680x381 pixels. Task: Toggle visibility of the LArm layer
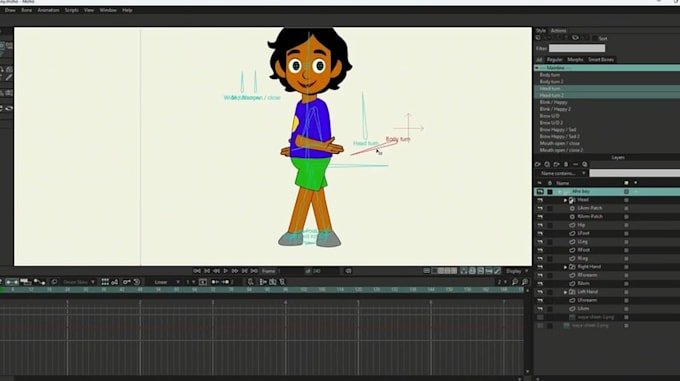coord(540,309)
